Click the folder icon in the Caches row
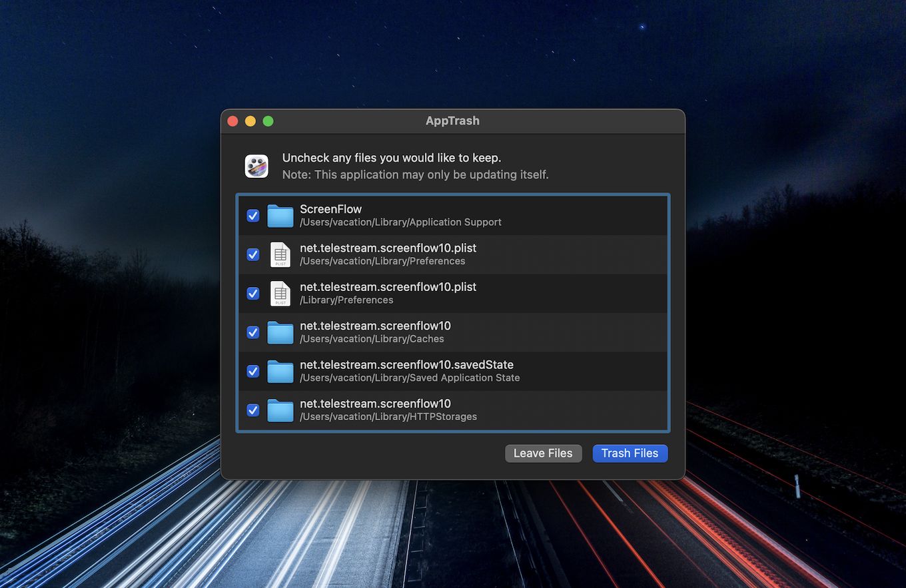The image size is (906, 588). click(280, 332)
